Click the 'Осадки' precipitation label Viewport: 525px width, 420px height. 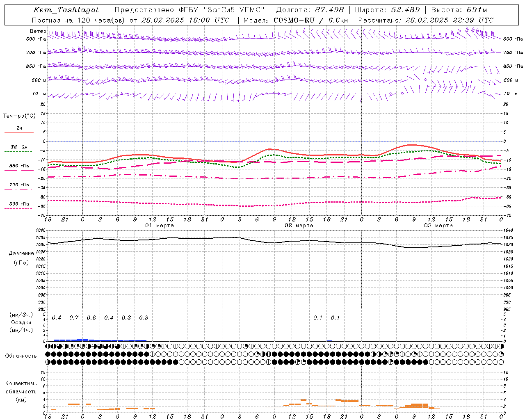[x=21, y=322]
